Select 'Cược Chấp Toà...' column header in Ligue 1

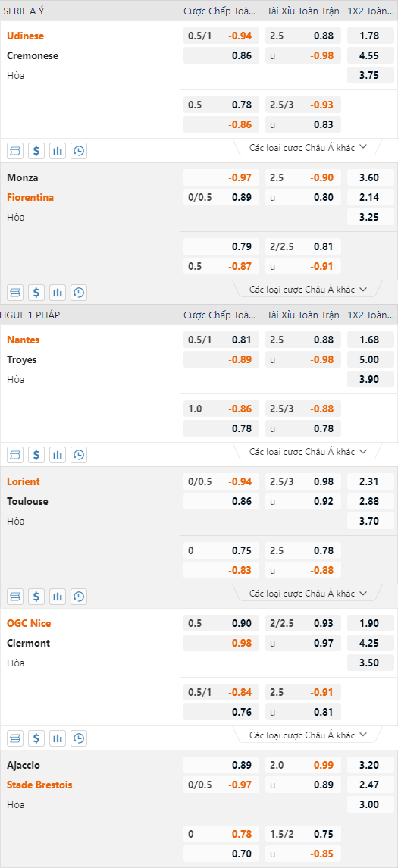[220, 315]
